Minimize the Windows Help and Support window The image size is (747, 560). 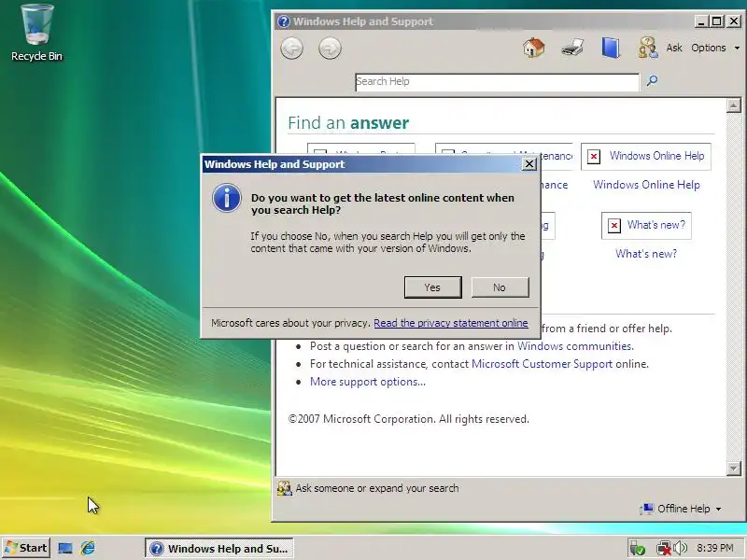[701, 21]
